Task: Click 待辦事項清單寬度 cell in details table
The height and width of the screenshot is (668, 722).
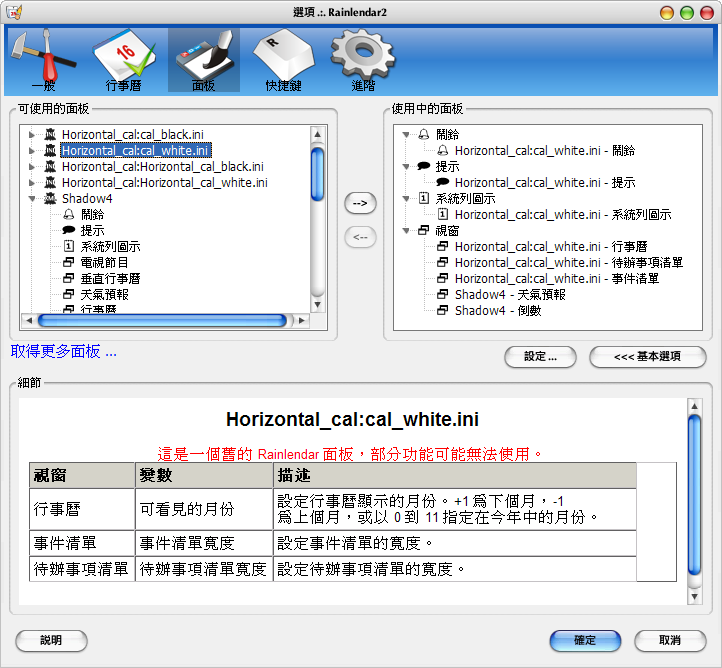Action: (x=204, y=569)
